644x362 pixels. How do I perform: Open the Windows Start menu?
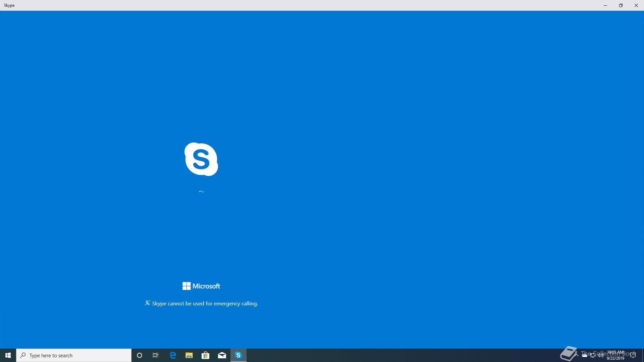pyautogui.click(x=8, y=355)
